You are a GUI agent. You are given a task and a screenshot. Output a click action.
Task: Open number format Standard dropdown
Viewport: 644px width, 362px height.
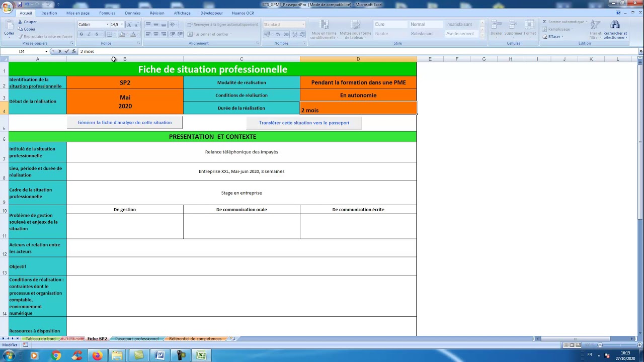pyautogui.click(x=303, y=24)
